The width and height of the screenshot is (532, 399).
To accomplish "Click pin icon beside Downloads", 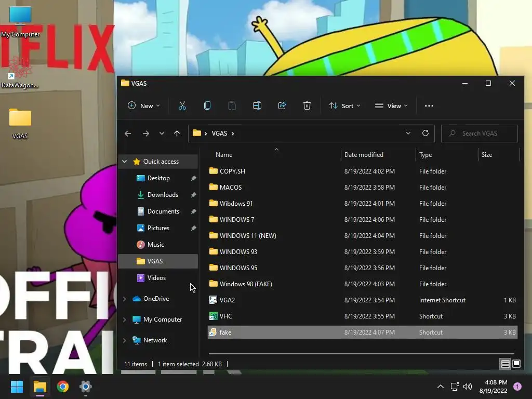I will tap(193, 195).
